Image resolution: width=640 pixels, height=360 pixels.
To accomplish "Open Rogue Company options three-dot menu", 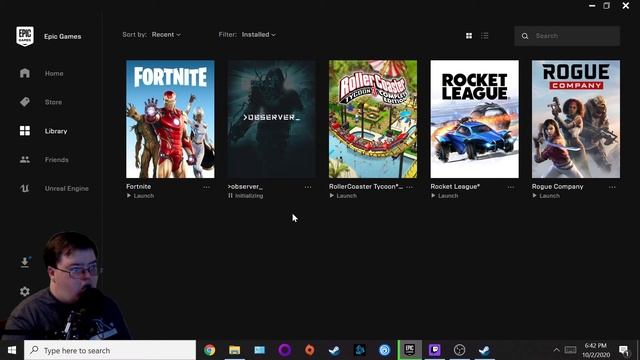I will coord(612,187).
